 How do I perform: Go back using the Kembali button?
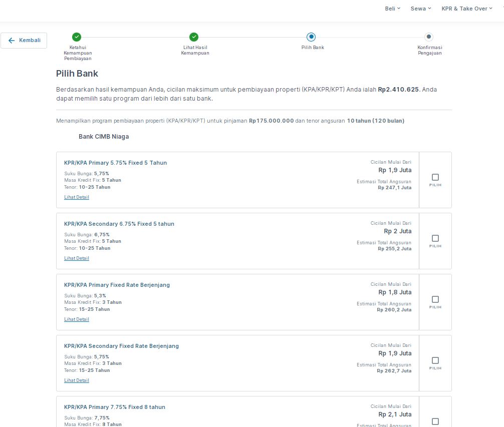(24, 41)
